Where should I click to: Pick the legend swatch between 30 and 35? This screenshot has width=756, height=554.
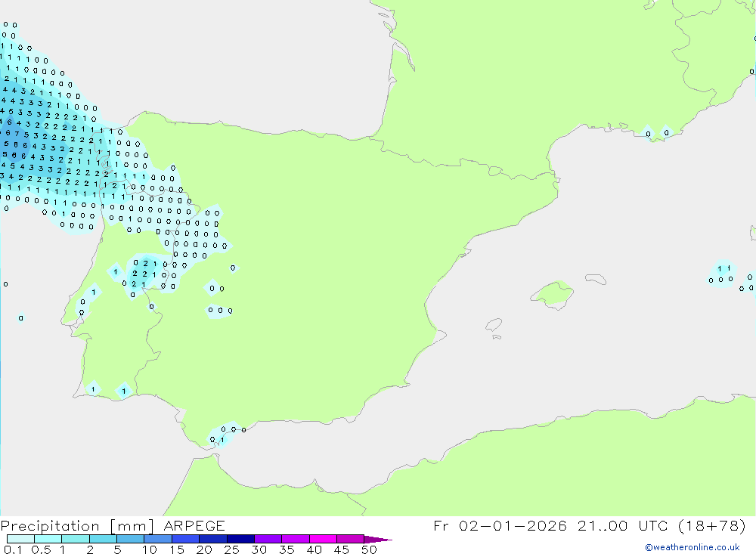(268, 539)
